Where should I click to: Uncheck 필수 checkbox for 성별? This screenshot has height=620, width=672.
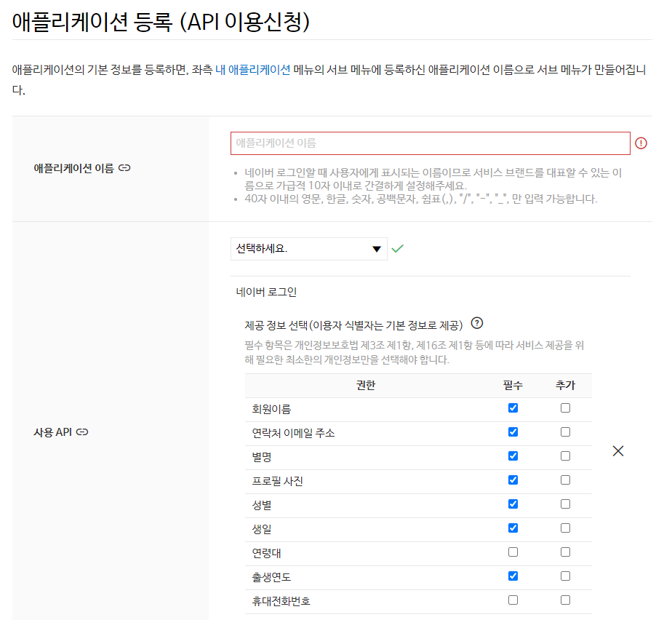tap(513, 504)
